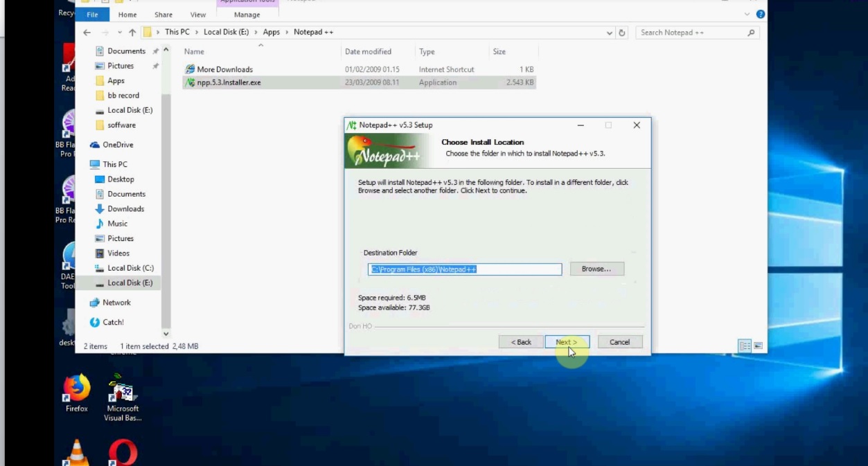Open Local Disk (C:) in sidebar

tap(130, 268)
